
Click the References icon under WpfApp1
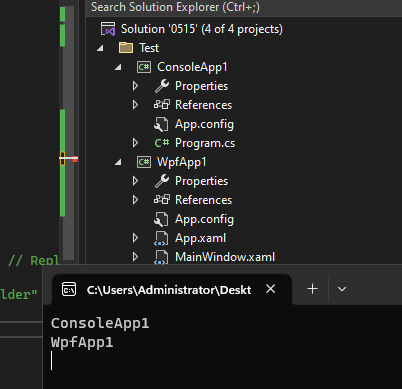(162, 200)
